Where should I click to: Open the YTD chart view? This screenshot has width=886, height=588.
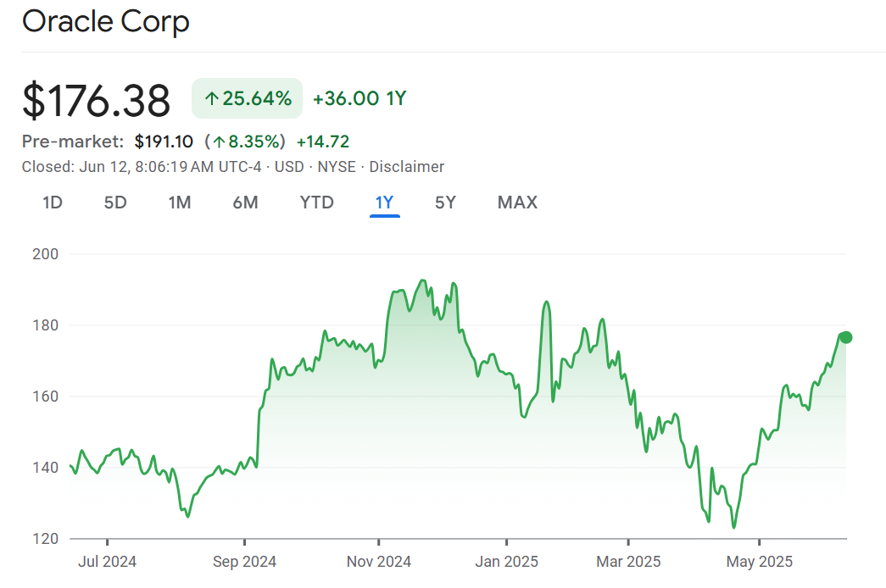click(316, 202)
